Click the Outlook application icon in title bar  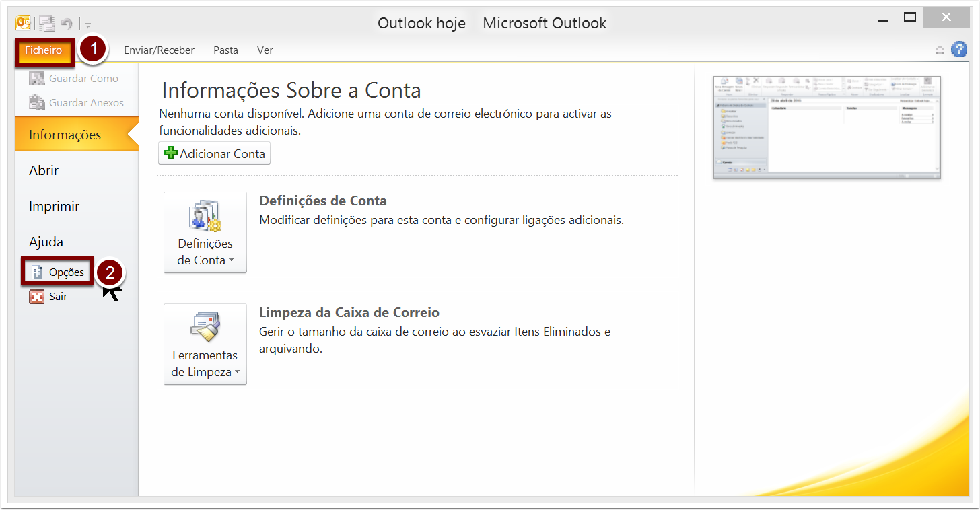(24, 24)
